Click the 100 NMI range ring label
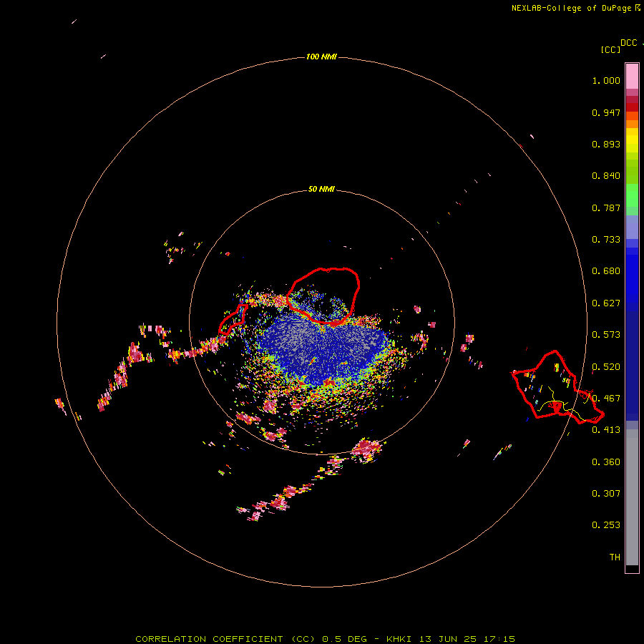644x644 pixels. 321,57
